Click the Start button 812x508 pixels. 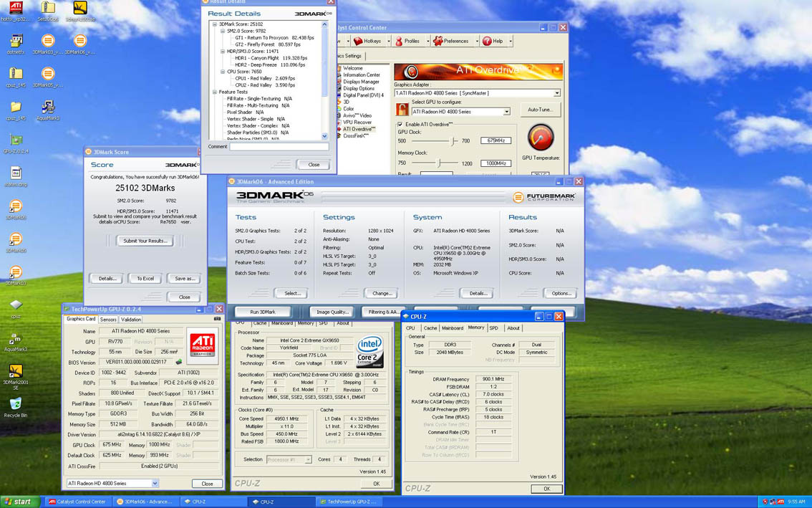click(x=19, y=502)
